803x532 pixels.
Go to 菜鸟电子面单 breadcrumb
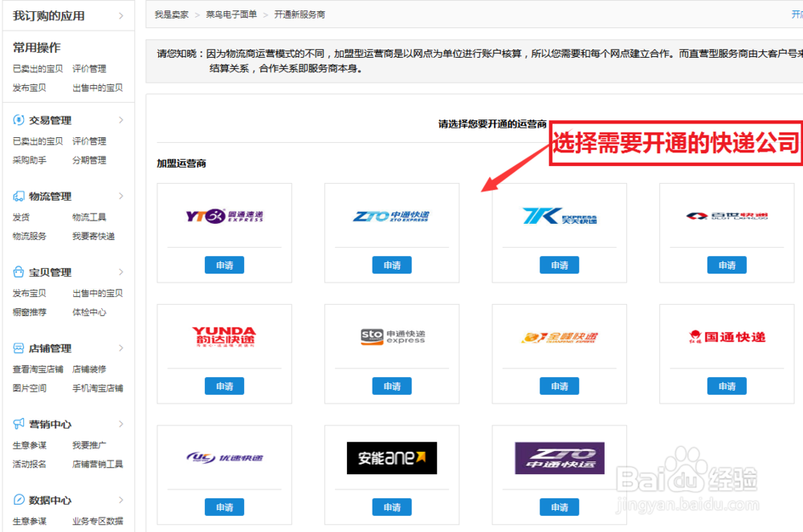coord(231,14)
